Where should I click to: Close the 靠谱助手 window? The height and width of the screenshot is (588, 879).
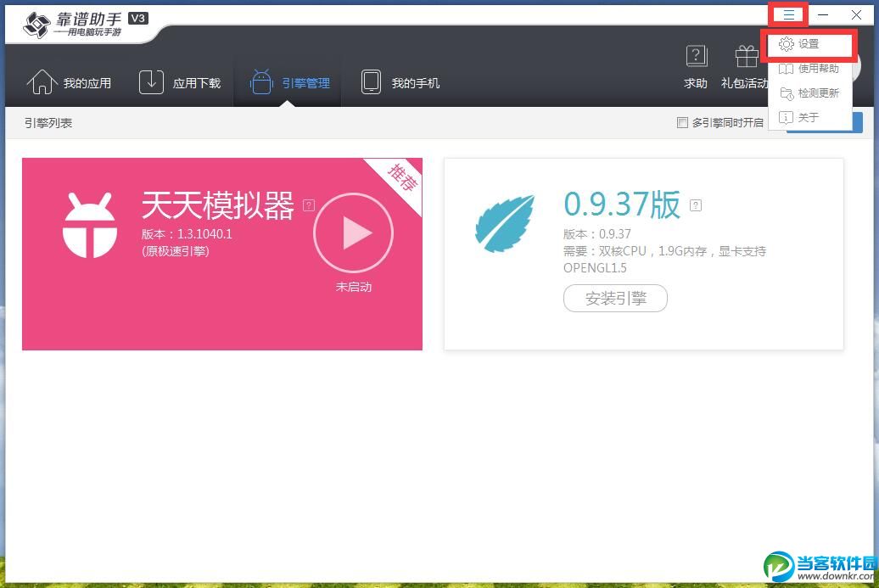click(x=856, y=15)
